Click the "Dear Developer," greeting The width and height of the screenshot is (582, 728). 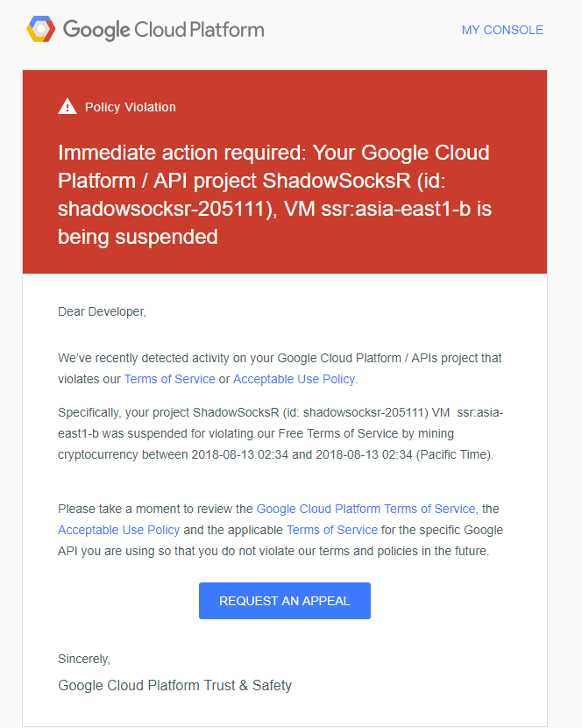[102, 311]
